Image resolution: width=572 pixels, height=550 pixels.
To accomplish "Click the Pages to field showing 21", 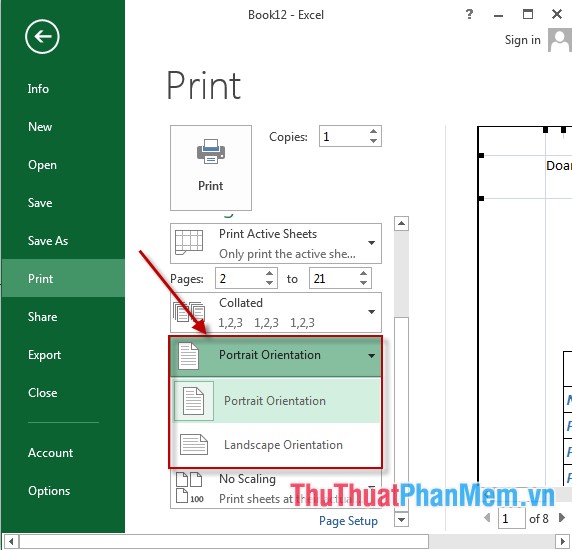I will click(x=334, y=279).
